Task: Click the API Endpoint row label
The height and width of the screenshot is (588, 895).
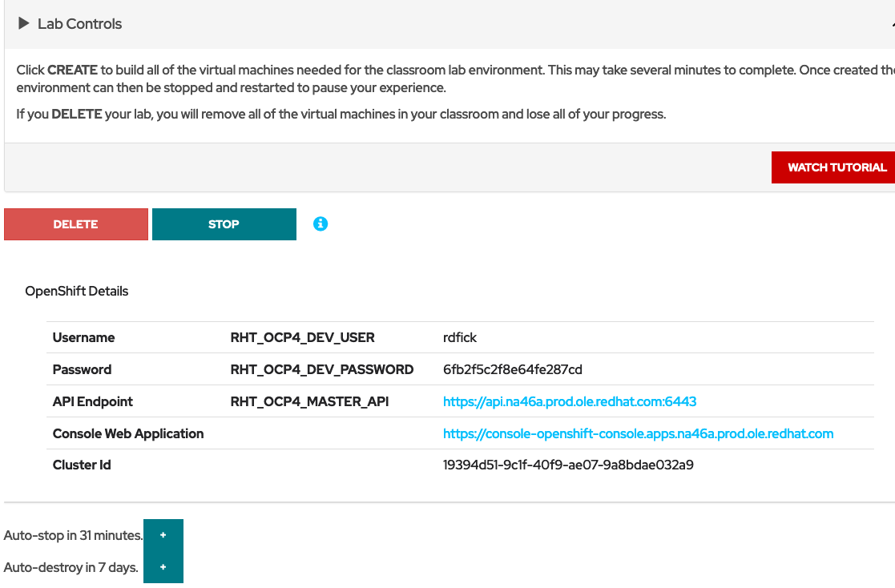Action: pyautogui.click(x=92, y=401)
